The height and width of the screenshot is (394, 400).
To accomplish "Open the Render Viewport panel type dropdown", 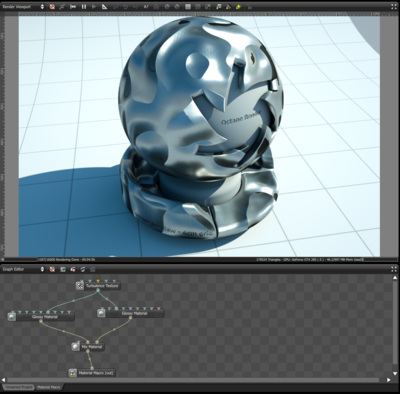I will click(23, 6).
